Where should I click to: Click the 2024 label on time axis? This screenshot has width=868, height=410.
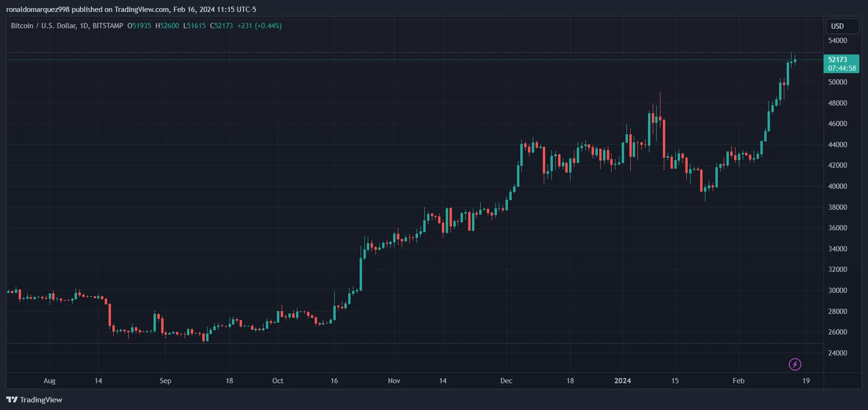pyautogui.click(x=623, y=381)
